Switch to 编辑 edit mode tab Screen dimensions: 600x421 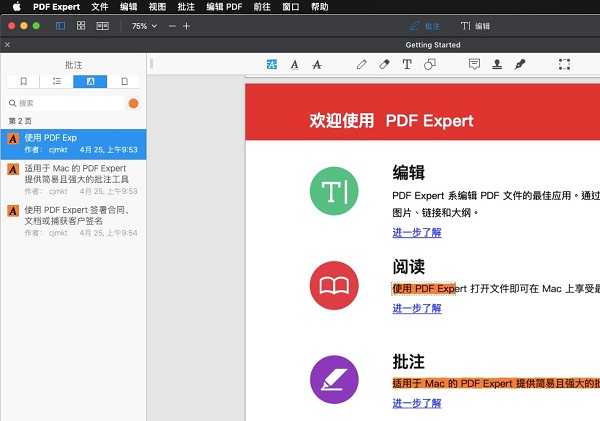(475, 26)
